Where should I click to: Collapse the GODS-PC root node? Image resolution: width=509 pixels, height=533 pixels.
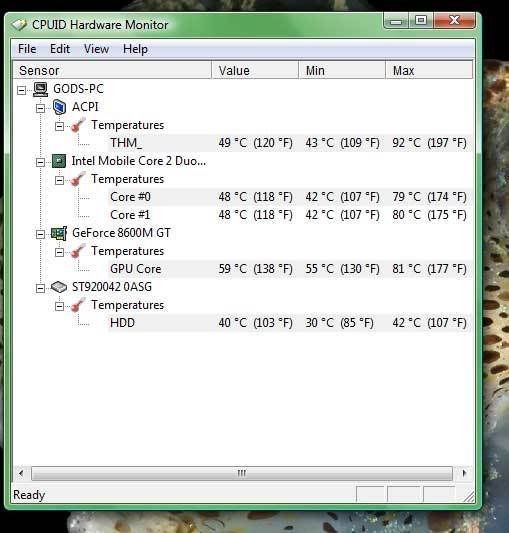point(21,90)
